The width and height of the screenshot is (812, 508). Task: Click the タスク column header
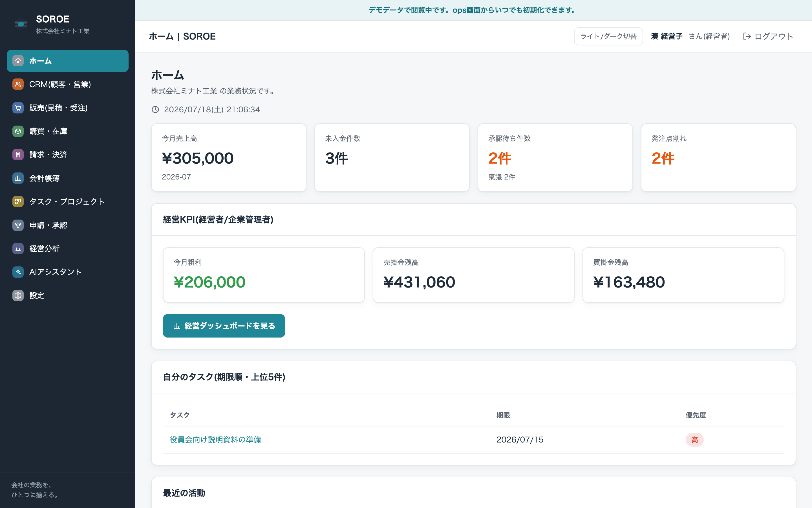[x=180, y=415]
